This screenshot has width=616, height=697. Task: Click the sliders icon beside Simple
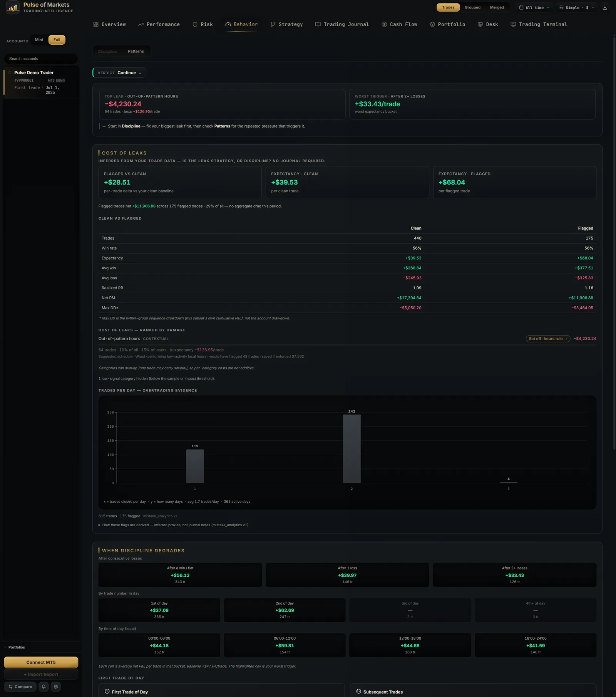(561, 8)
